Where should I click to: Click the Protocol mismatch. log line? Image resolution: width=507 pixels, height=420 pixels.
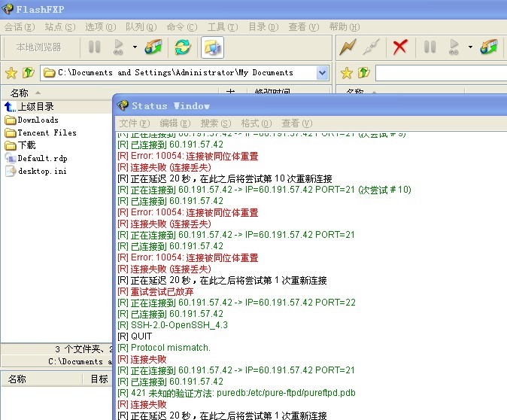[x=164, y=348]
